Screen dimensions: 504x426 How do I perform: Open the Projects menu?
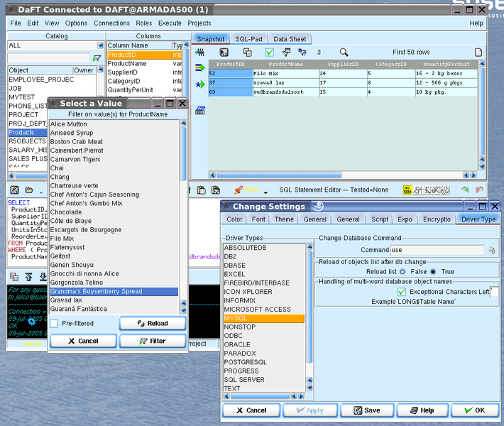(199, 23)
